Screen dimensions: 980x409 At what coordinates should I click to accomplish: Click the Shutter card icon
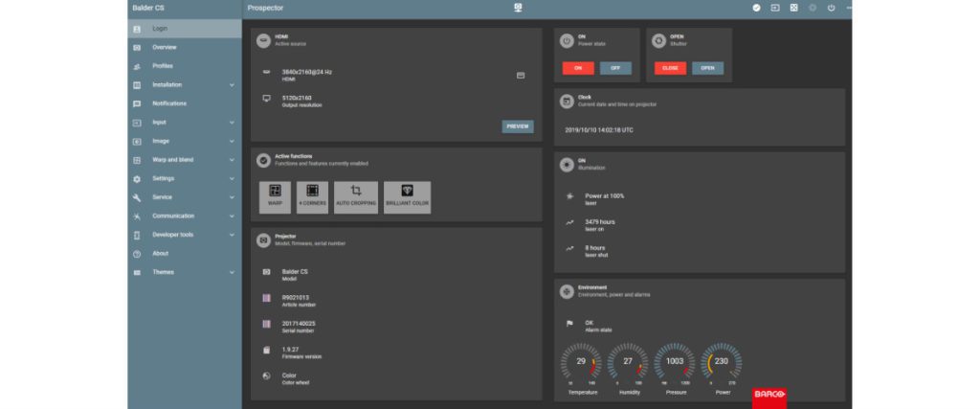[658, 40]
